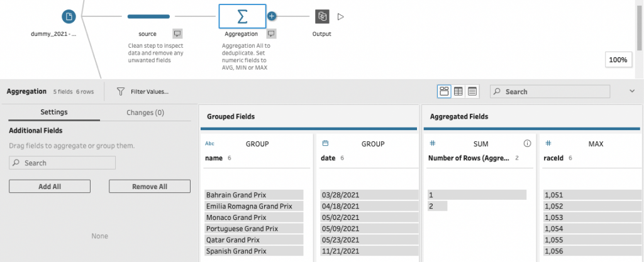
Task: Switch to the data grid view
Action: click(x=458, y=92)
